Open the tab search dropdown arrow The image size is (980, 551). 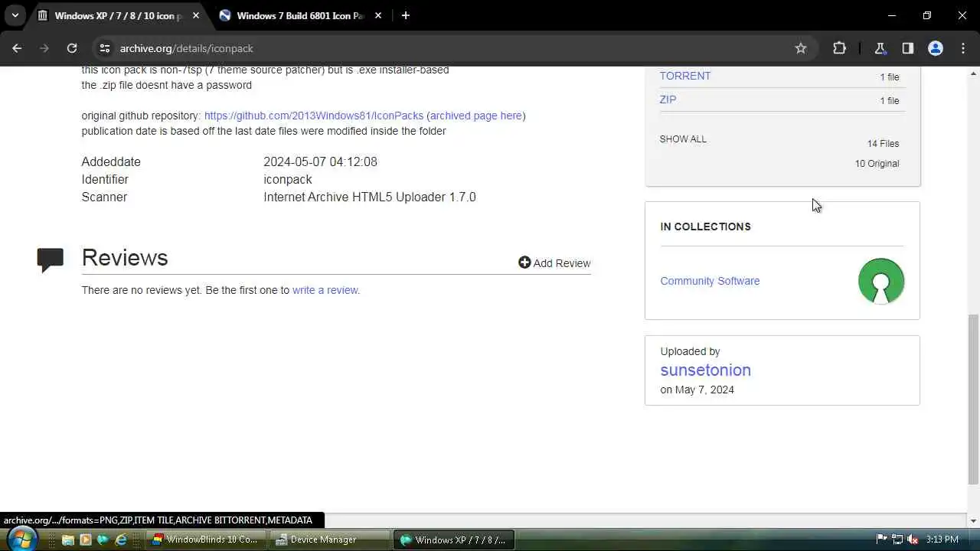click(15, 15)
